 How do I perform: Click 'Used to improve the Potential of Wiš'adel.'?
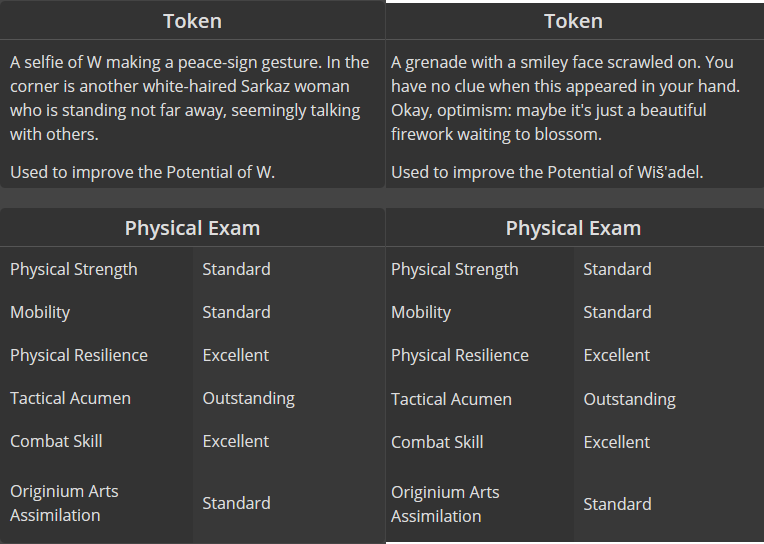[547, 172]
